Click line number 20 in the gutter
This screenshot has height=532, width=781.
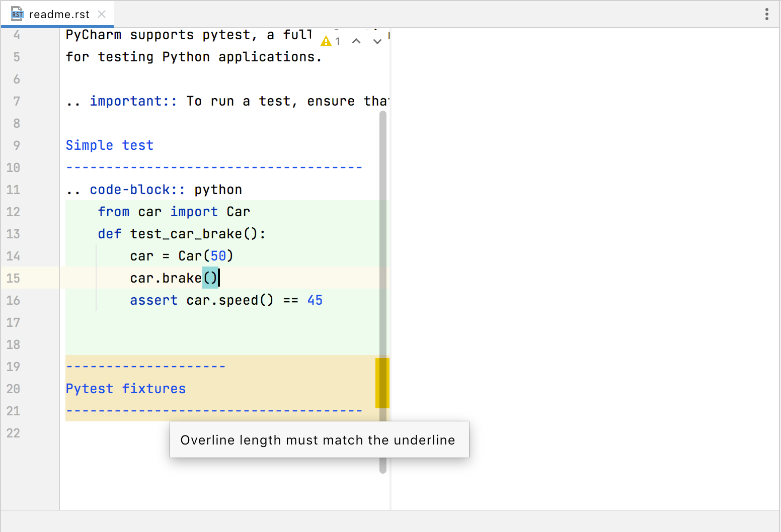click(14, 389)
